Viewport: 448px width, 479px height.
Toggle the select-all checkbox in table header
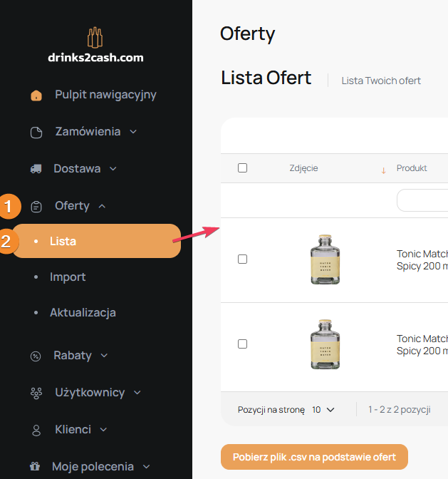pos(242,168)
